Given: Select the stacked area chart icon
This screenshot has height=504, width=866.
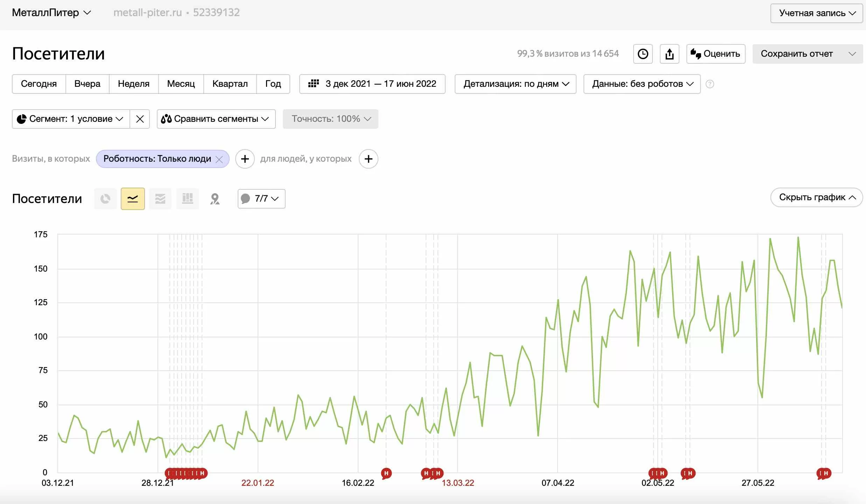Looking at the screenshot, I should [x=160, y=199].
